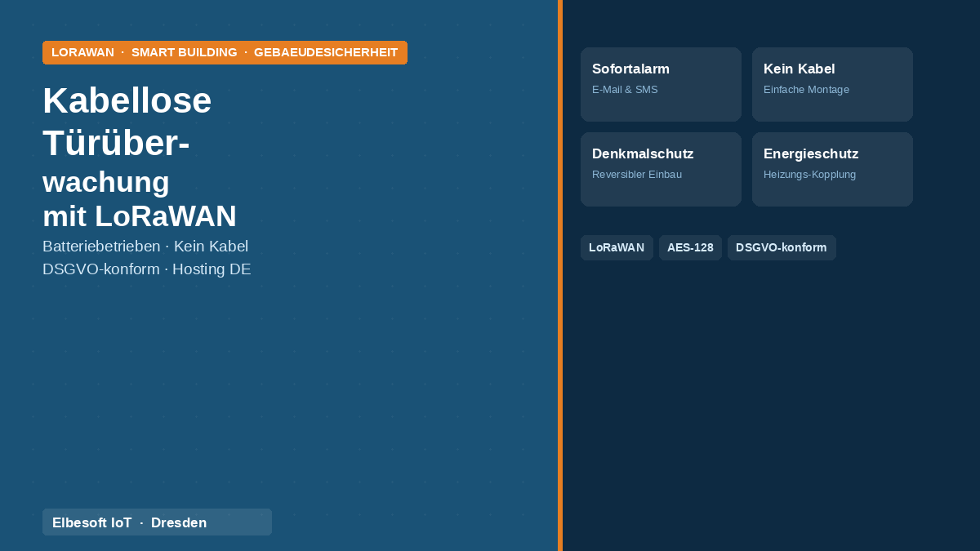The height and width of the screenshot is (551, 980).
Task: Click the Sofortalarm feature card
Action: pos(661,84)
